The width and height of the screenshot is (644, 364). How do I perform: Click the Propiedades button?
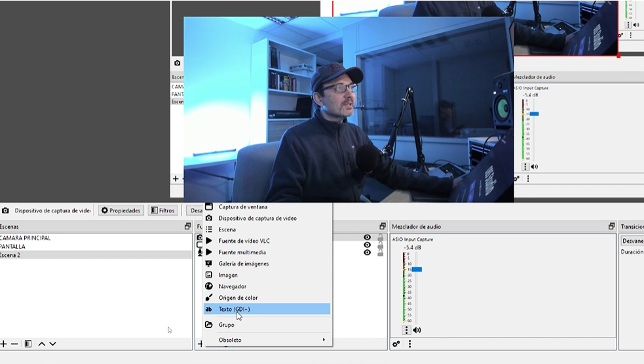121,211
